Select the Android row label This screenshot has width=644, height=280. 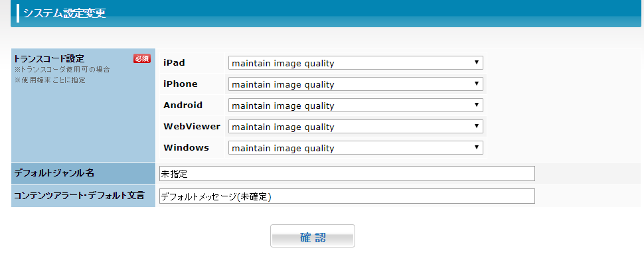click(x=183, y=105)
